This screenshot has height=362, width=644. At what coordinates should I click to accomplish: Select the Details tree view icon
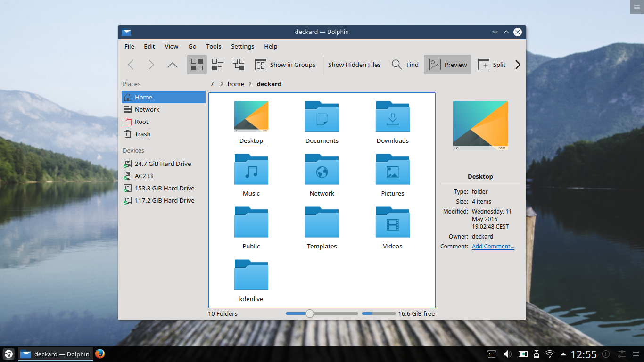pos(239,65)
